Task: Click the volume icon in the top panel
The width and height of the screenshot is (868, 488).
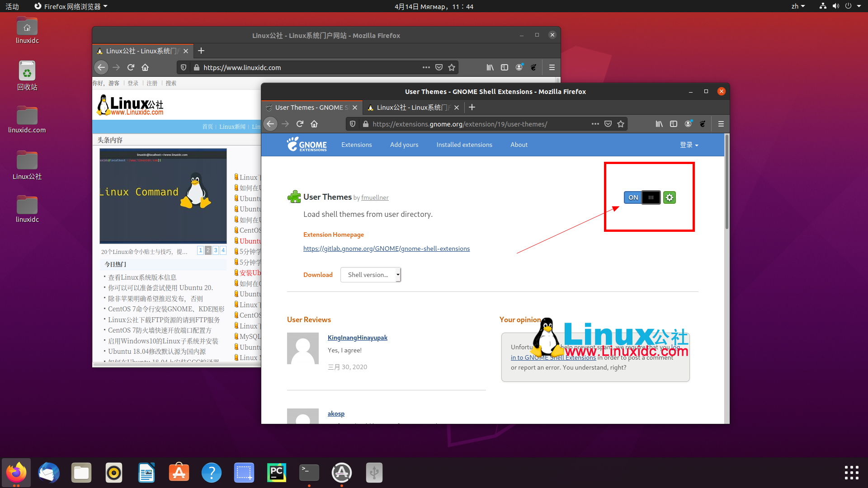Action: pos(836,6)
